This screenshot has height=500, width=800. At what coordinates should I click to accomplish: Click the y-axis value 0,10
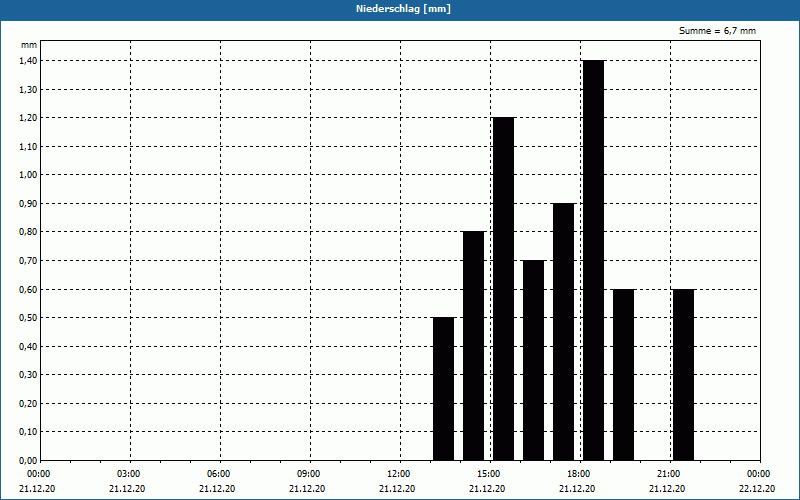point(29,432)
